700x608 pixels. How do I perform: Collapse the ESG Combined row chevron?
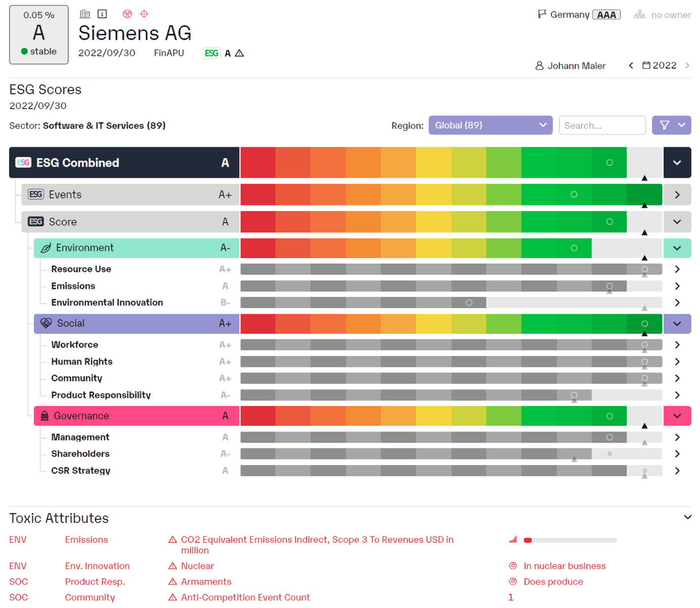(x=677, y=163)
